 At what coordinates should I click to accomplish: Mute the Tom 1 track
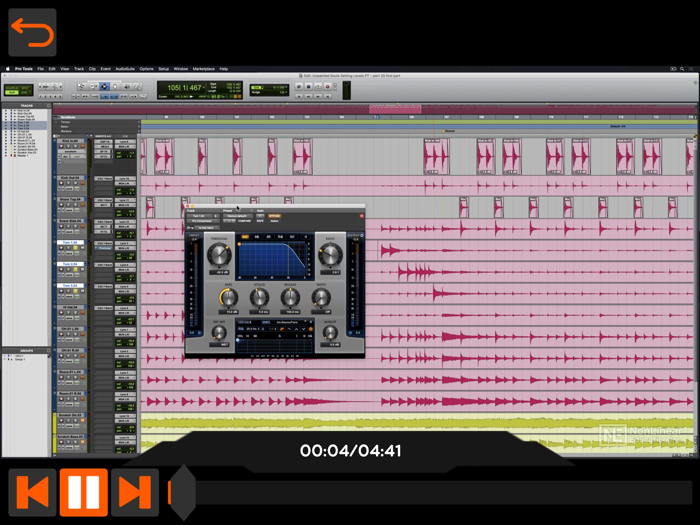click(x=82, y=248)
